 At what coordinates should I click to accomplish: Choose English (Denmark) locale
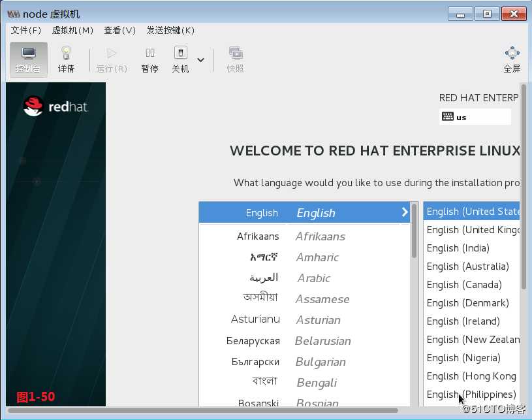471,303
